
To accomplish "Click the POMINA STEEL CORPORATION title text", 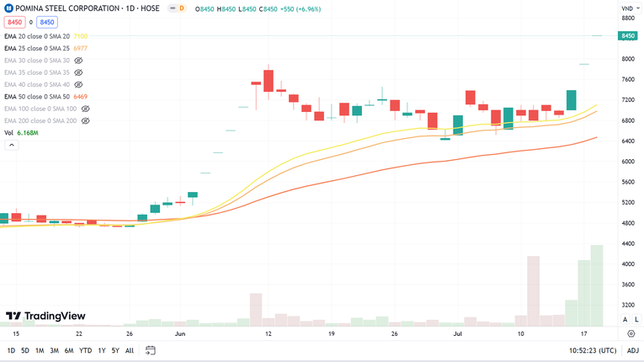I will (x=67, y=8).
